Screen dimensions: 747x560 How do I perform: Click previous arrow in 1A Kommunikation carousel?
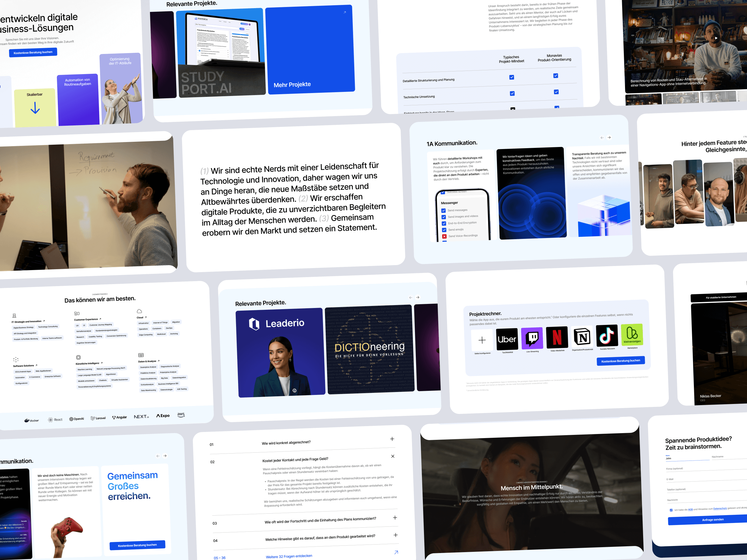click(602, 138)
